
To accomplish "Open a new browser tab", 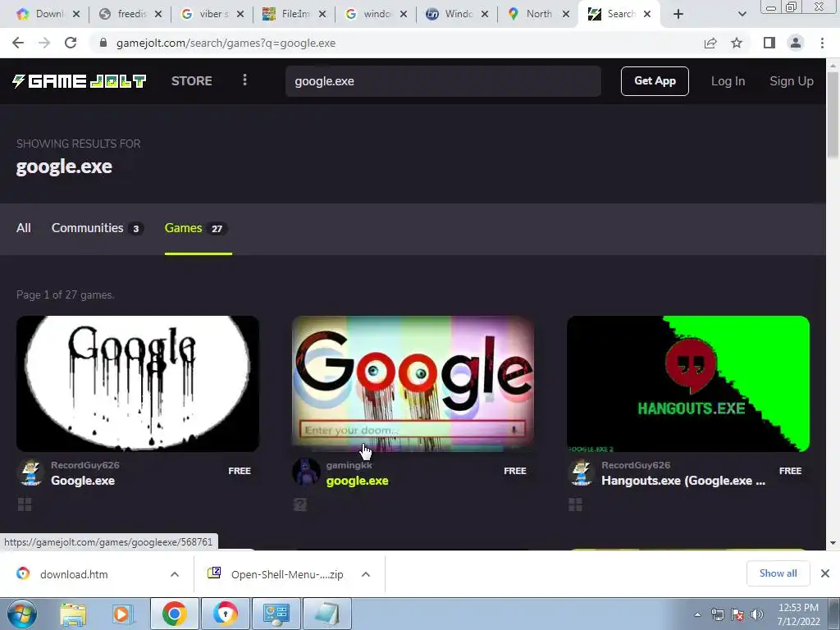I will pos(678,14).
